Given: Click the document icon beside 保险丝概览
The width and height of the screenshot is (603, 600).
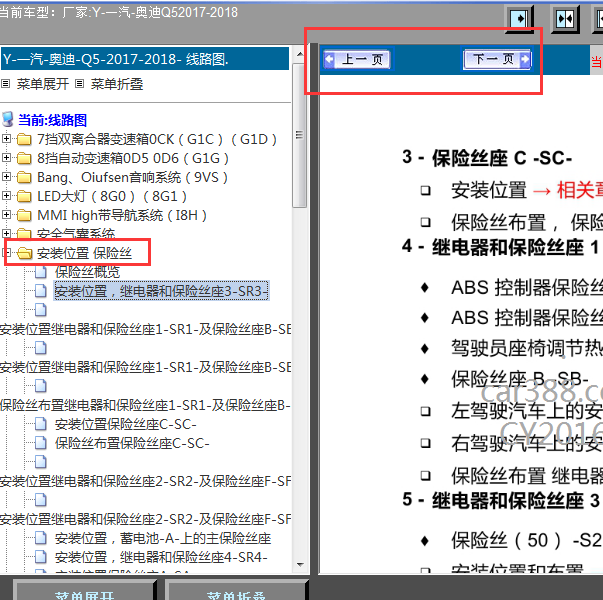Looking at the screenshot, I should [41, 272].
